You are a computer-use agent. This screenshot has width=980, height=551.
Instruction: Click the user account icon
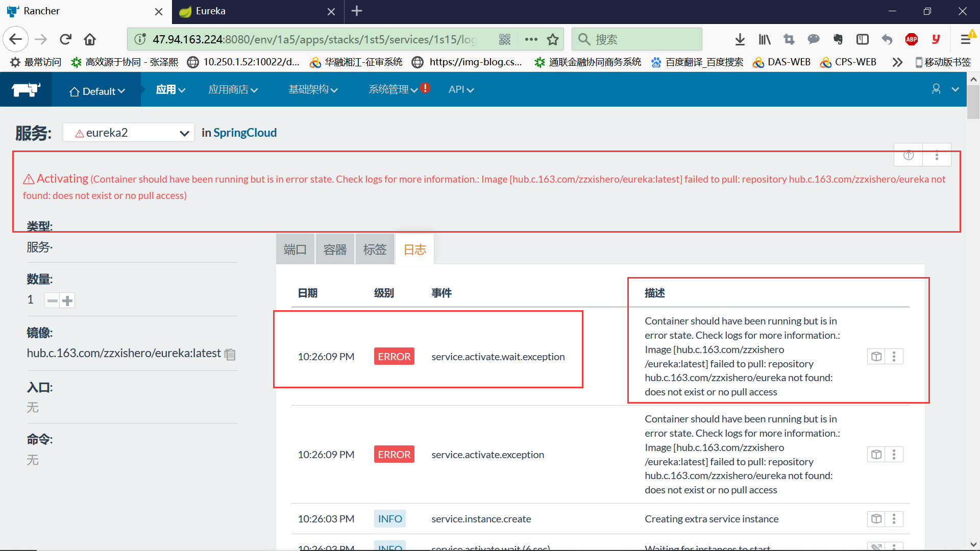click(x=936, y=89)
